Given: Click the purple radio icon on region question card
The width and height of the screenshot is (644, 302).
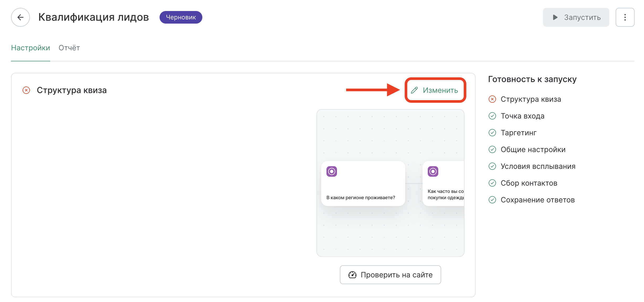Looking at the screenshot, I should point(331,171).
